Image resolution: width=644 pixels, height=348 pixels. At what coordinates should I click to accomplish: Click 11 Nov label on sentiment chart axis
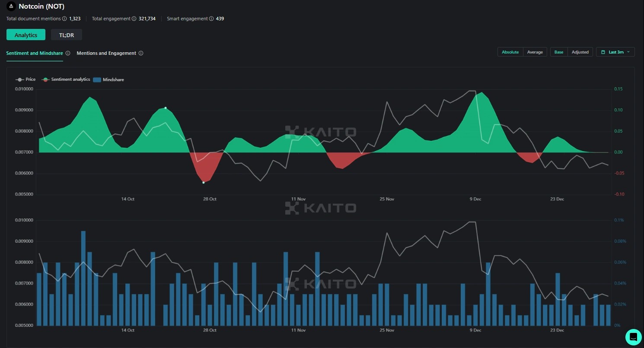(298, 199)
